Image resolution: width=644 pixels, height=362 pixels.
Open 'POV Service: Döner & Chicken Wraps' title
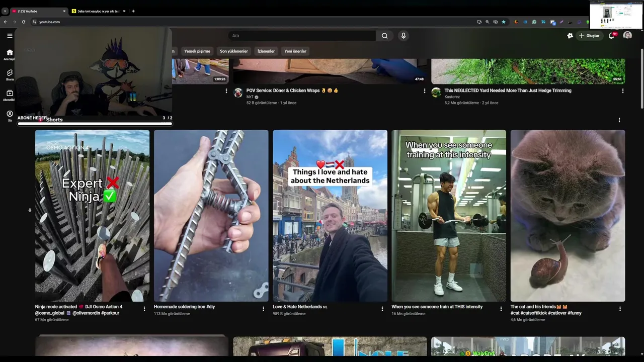(292, 90)
